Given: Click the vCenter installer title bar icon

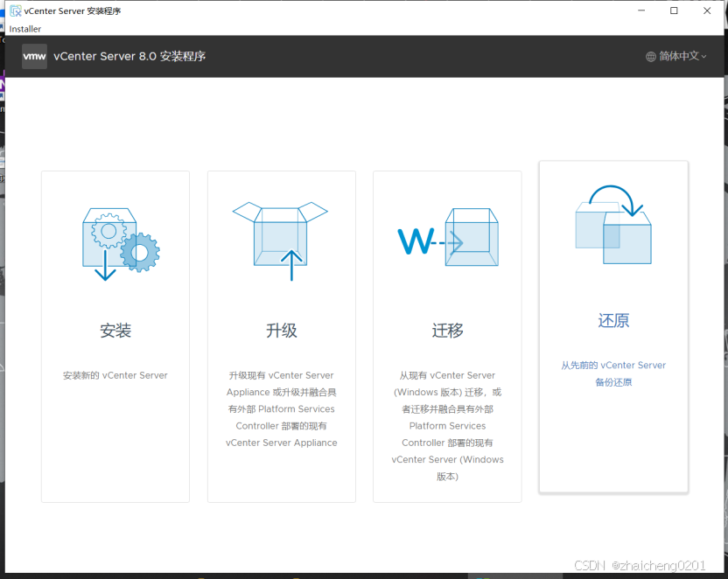Looking at the screenshot, I should pos(16,10).
